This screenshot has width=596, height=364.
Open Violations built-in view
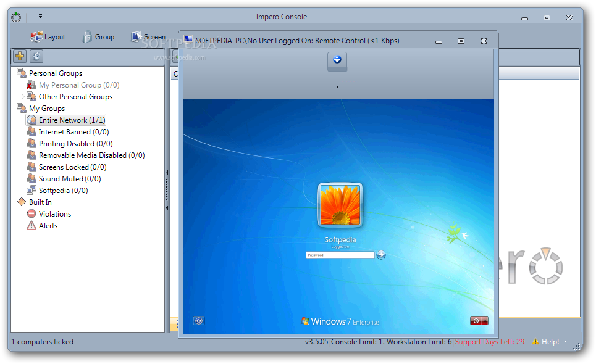[x=55, y=214]
